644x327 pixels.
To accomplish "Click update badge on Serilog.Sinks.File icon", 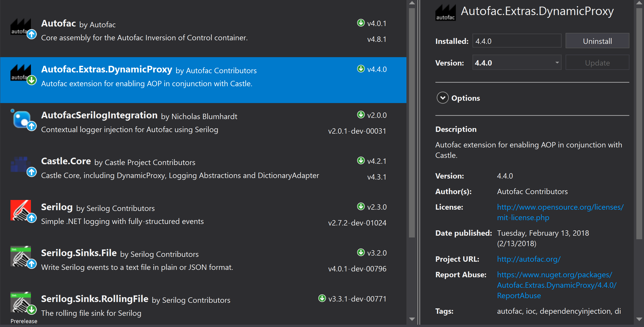I will pos(32,263).
